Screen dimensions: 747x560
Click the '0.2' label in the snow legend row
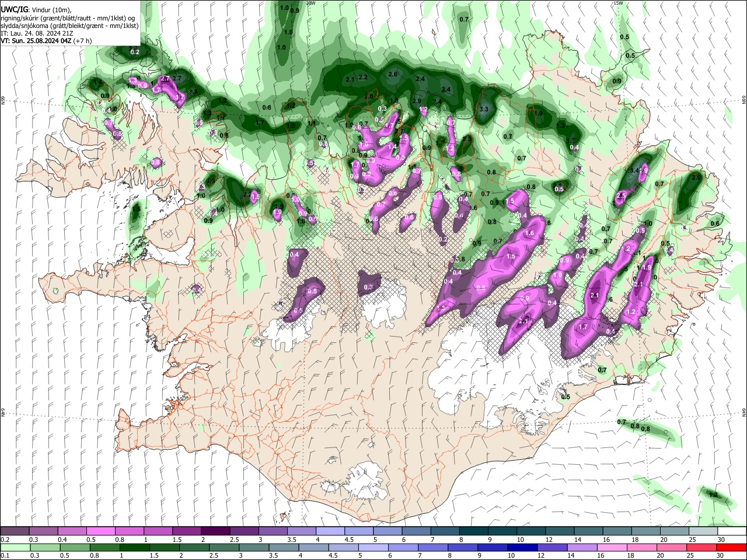5,540
